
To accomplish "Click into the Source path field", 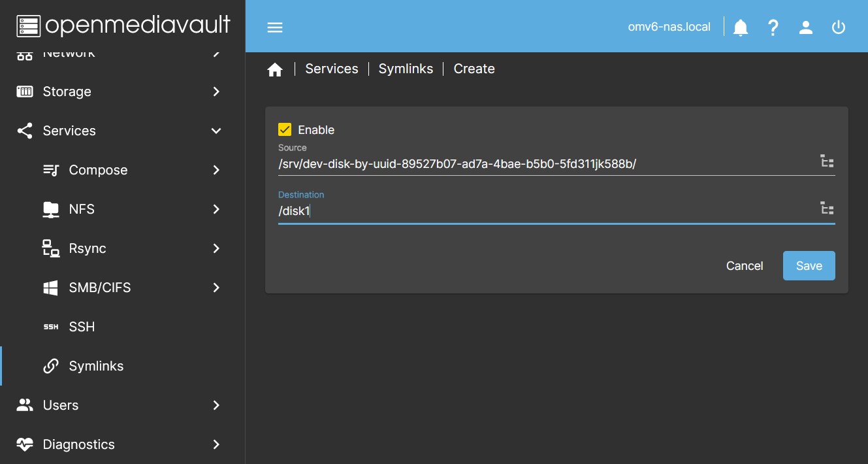I will point(542,163).
